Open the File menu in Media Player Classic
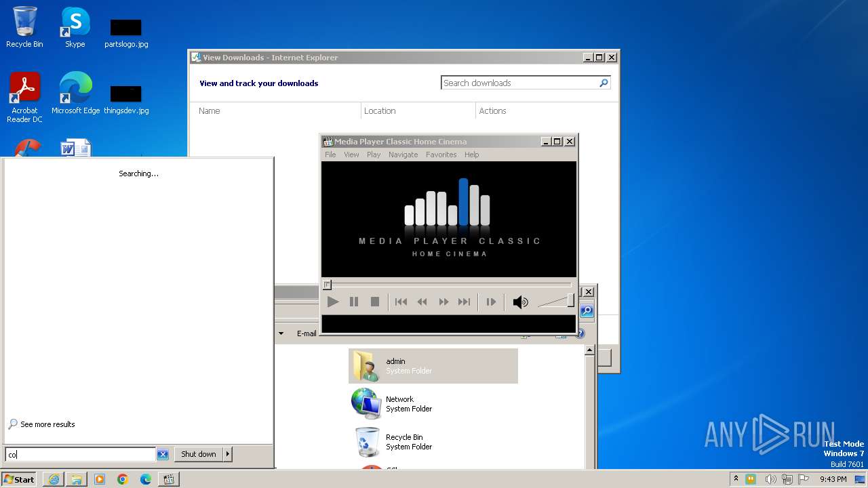 [x=330, y=155]
